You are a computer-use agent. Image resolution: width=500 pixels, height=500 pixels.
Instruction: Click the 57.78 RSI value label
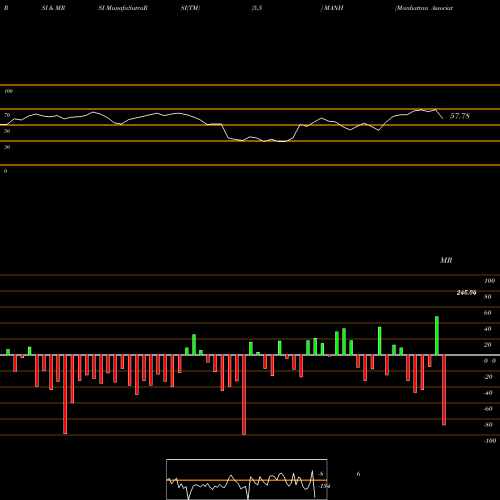click(x=460, y=116)
